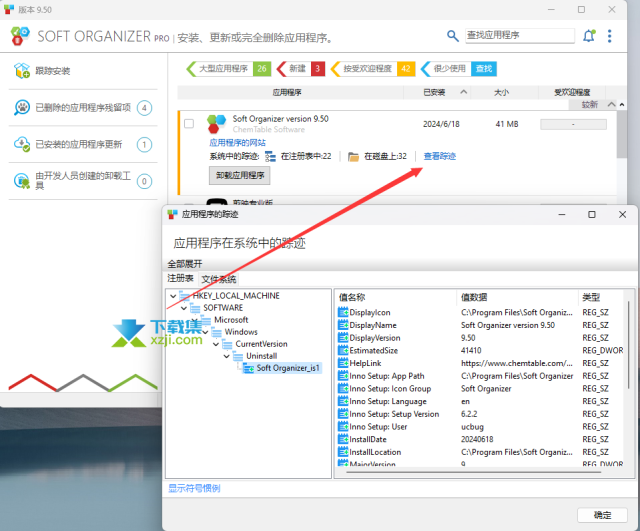The image size is (640, 531).
Task: Select the DisplayVersion row
Action: click(x=480, y=338)
